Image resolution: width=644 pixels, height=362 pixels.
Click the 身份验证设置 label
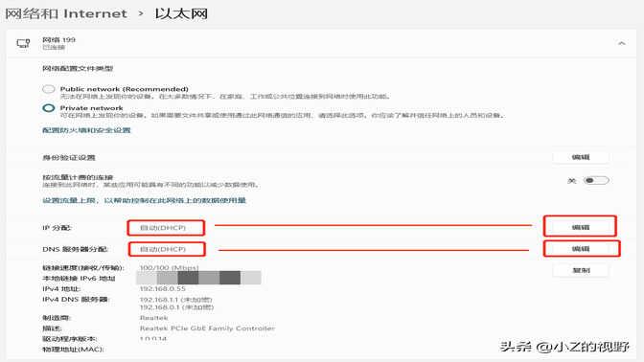(x=69, y=158)
